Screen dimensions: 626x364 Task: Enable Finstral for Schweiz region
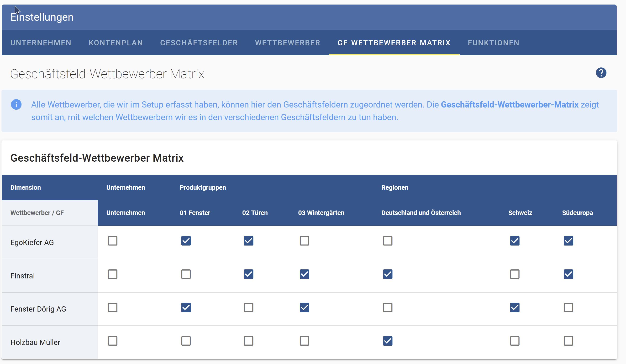(515, 274)
